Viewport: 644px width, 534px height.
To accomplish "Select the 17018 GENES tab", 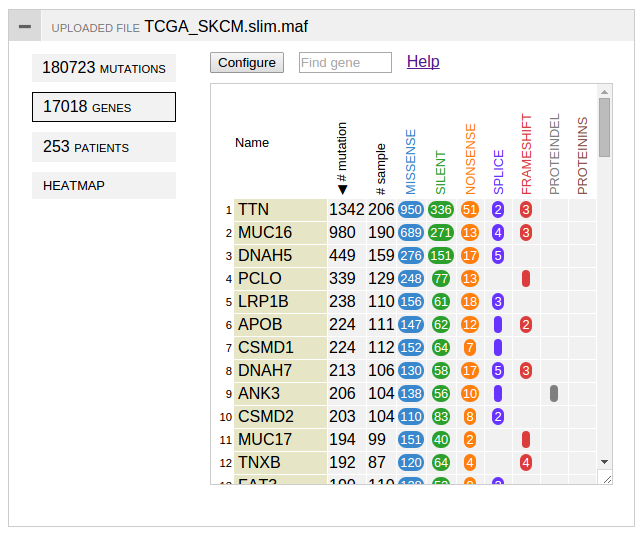I will 104,107.
